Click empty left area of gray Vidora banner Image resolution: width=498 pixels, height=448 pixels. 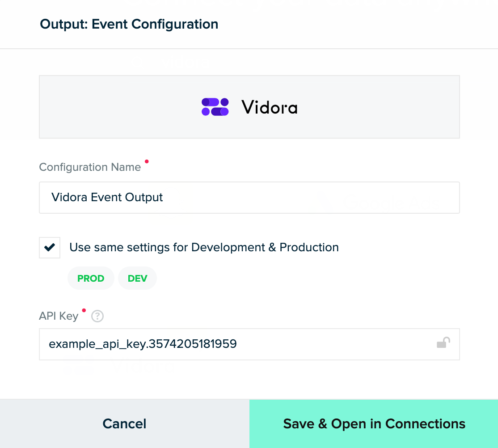pos(112,107)
